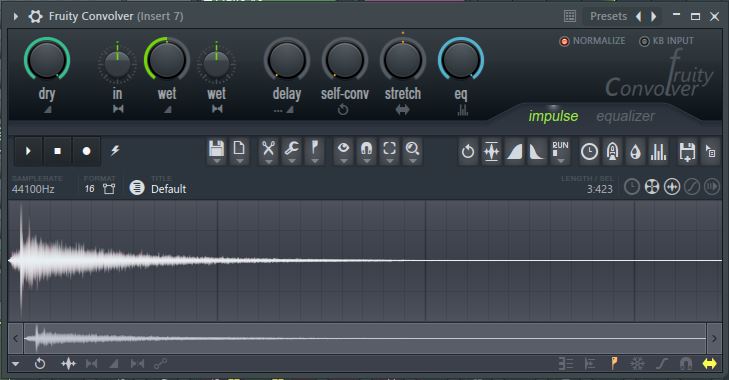The image size is (729, 380).
Task: Toggle the bottom snowflake freeze button
Action: [637, 363]
